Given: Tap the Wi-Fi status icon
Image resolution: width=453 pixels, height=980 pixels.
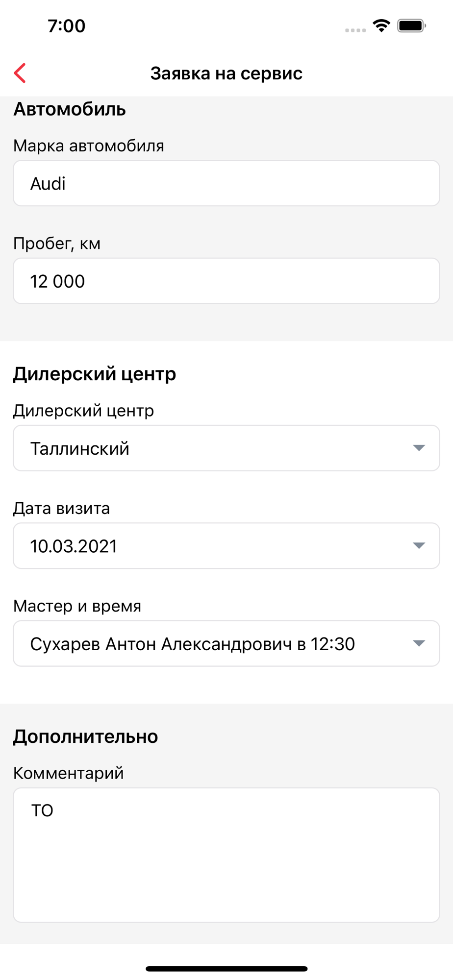Looking at the screenshot, I should [381, 25].
